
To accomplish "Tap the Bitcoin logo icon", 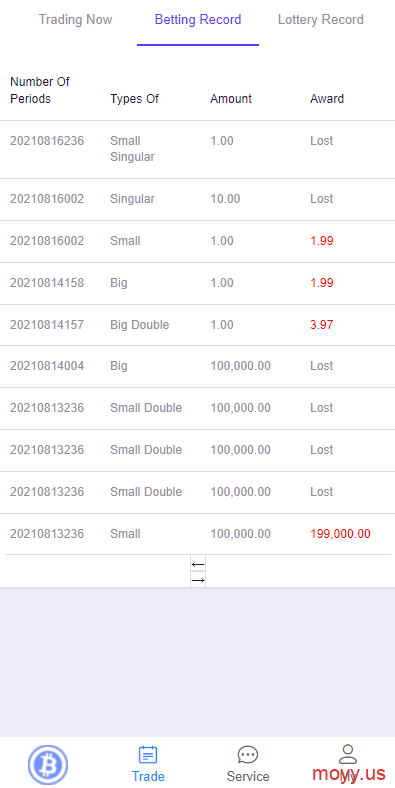I will click(x=48, y=764).
